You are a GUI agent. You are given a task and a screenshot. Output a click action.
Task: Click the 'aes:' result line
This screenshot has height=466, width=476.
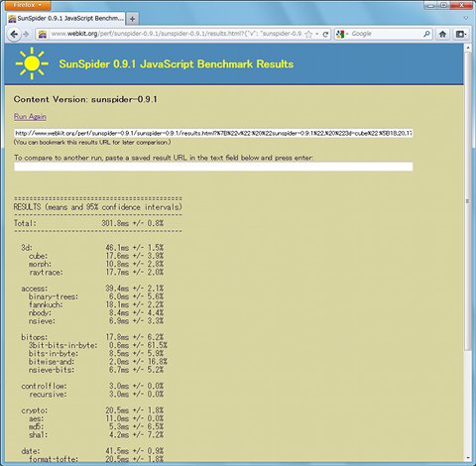click(96, 418)
